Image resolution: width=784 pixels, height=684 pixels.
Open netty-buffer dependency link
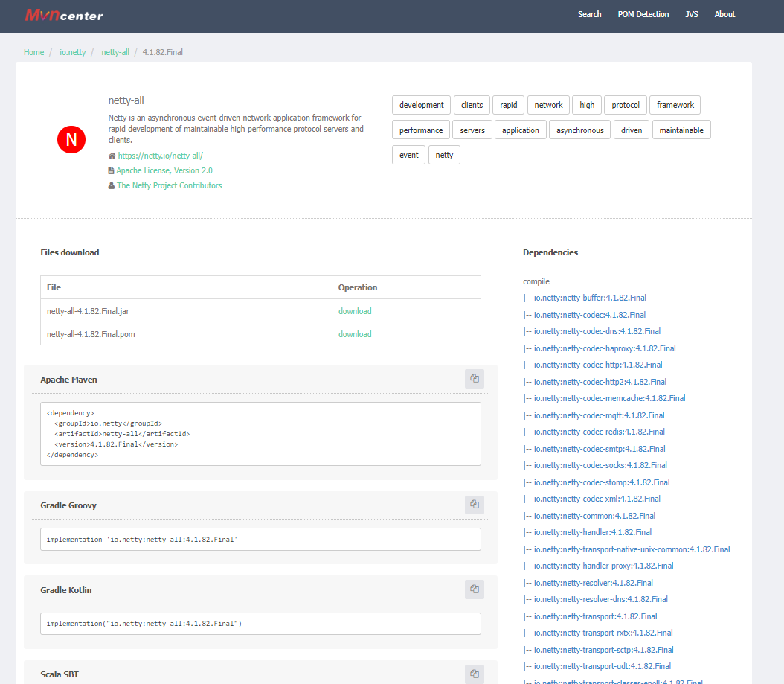pyautogui.click(x=590, y=298)
